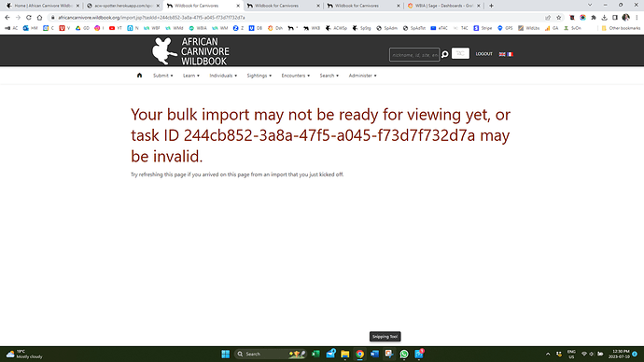This screenshot has height=362, width=644.
Task: Switch language with the French flag icon
Action: pos(511,54)
